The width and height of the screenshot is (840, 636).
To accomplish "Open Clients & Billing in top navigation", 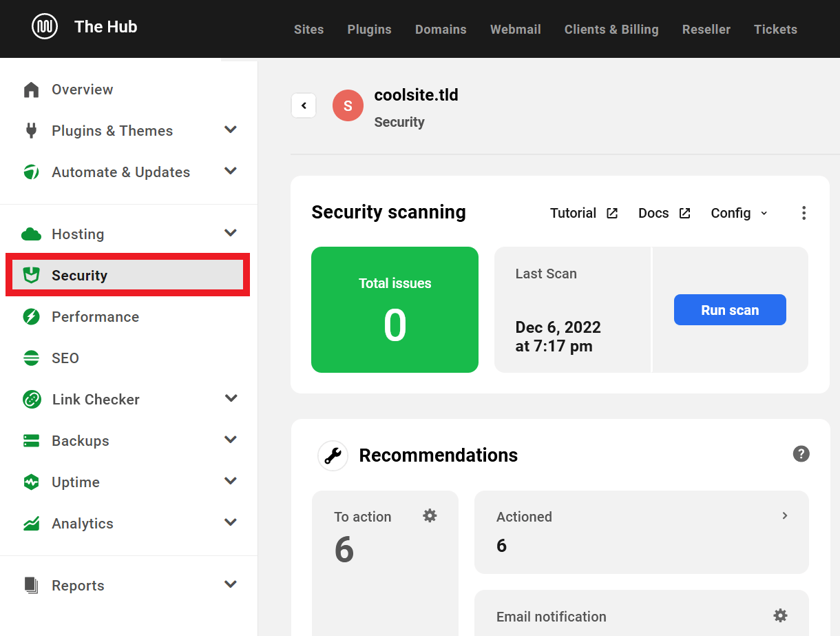I will pyautogui.click(x=611, y=30).
